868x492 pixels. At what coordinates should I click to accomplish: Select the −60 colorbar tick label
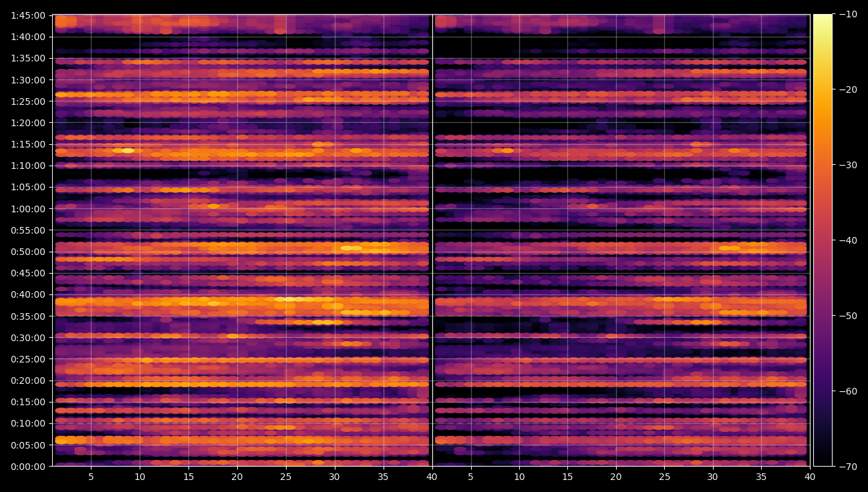point(847,391)
